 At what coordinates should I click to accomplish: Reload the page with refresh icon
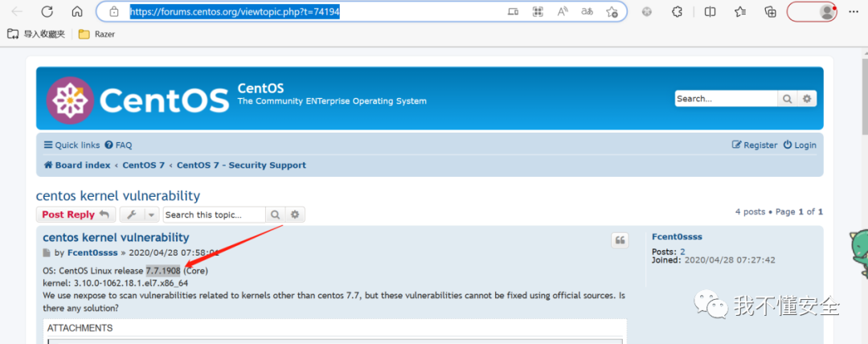pyautogui.click(x=47, y=11)
